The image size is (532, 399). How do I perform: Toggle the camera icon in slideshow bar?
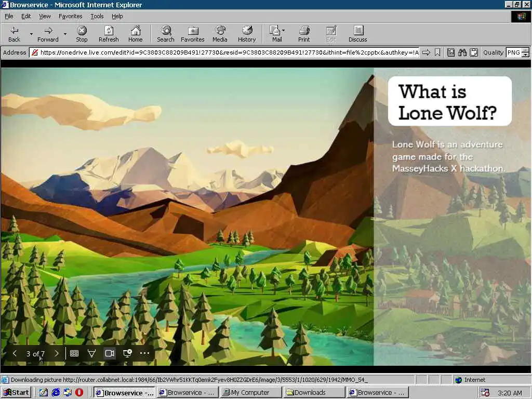point(110,353)
